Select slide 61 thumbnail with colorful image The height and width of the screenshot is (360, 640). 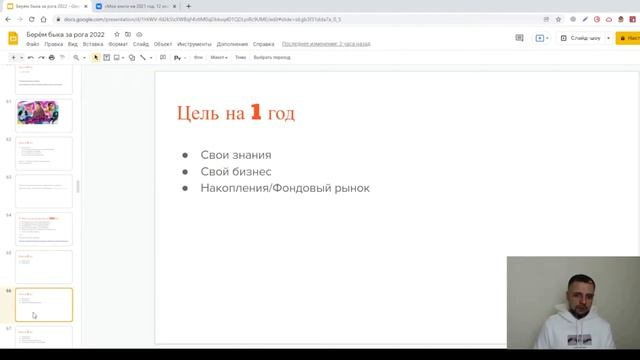(44, 116)
